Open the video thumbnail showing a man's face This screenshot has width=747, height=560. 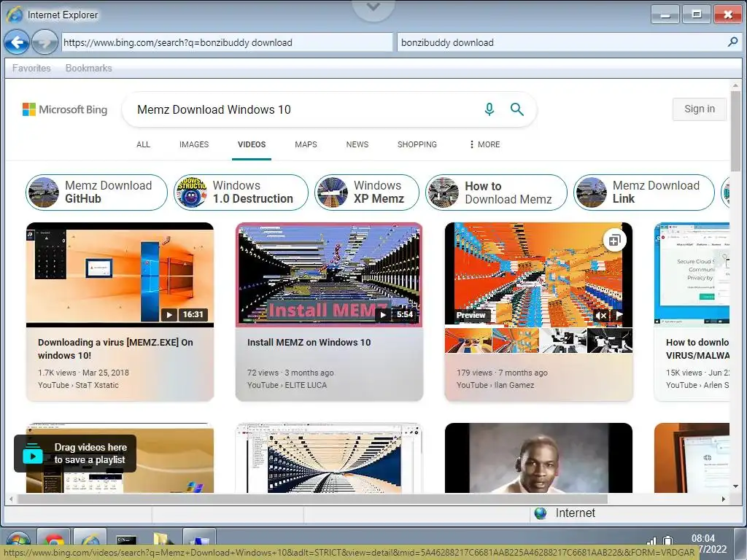click(538, 458)
